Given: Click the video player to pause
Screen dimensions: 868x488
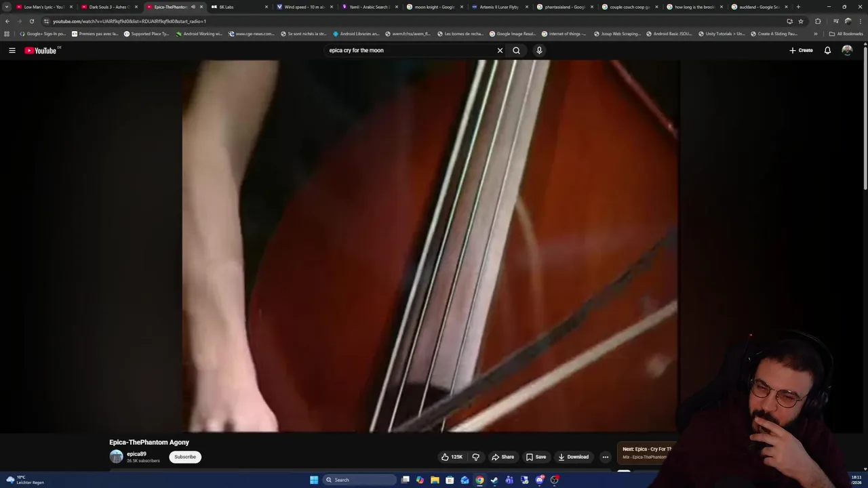Looking at the screenshot, I should [x=431, y=246].
